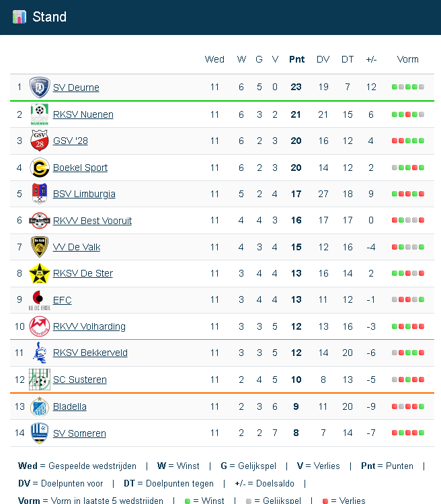Click the +/- goal difference column header

(371, 59)
